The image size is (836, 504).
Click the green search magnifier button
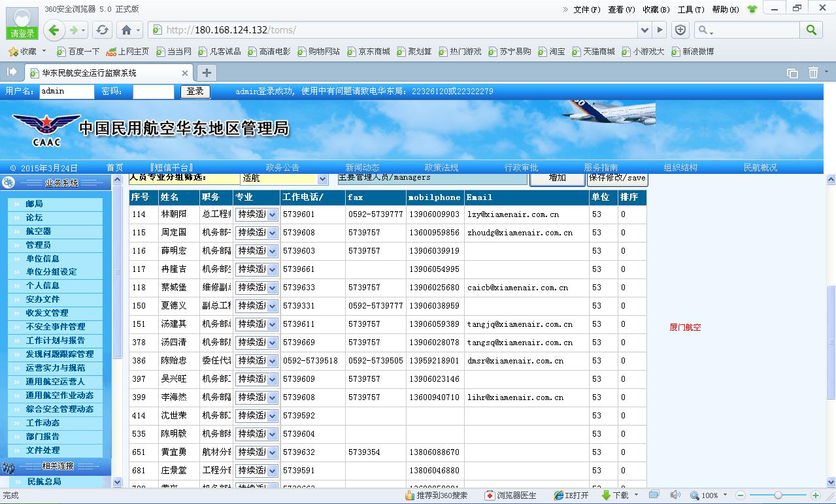pyautogui.click(x=811, y=30)
